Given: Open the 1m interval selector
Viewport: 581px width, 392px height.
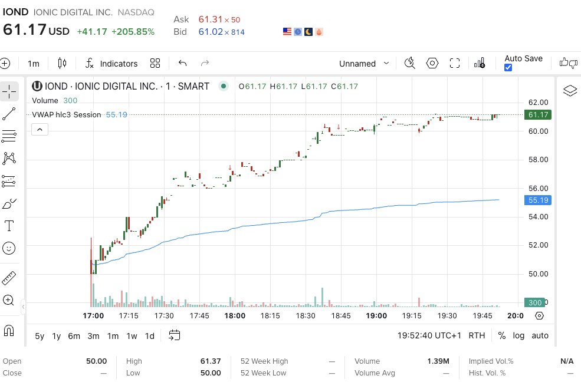Looking at the screenshot, I should [34, 63].
